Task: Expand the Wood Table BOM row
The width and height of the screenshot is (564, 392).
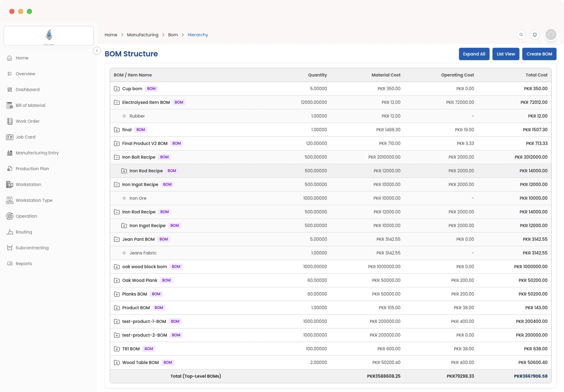Action: 117,362
